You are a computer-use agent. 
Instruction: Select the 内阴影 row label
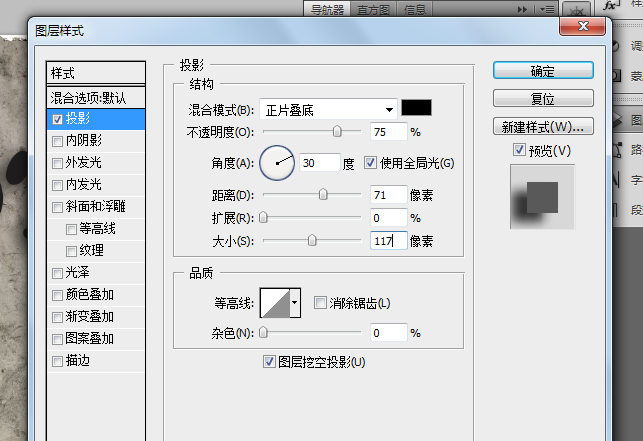coord(84,141)
